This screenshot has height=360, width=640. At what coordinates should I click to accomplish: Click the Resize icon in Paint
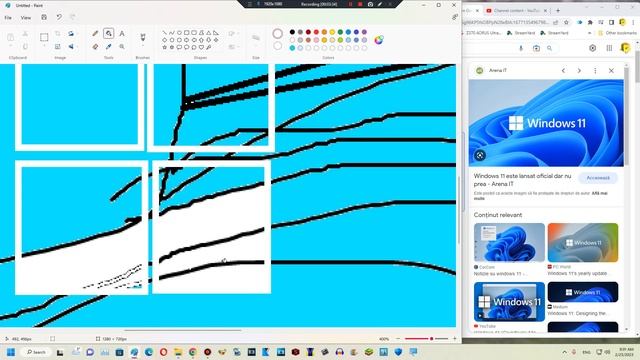click(x=58, y=47)
